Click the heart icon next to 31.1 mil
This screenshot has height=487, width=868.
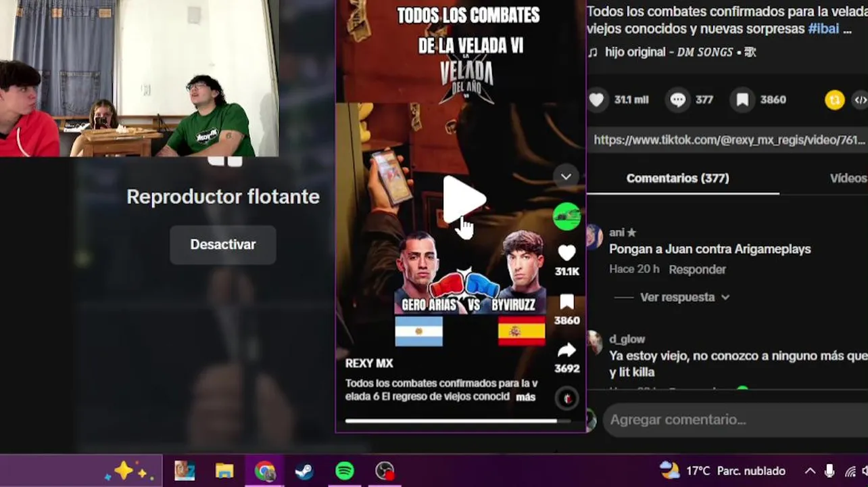[x=596, y=100]
